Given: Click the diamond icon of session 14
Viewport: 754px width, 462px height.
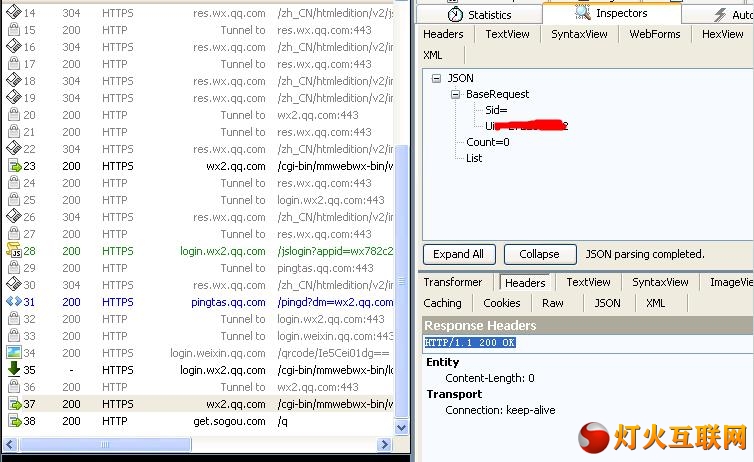Looking at the screenshot, I should 13,12.
